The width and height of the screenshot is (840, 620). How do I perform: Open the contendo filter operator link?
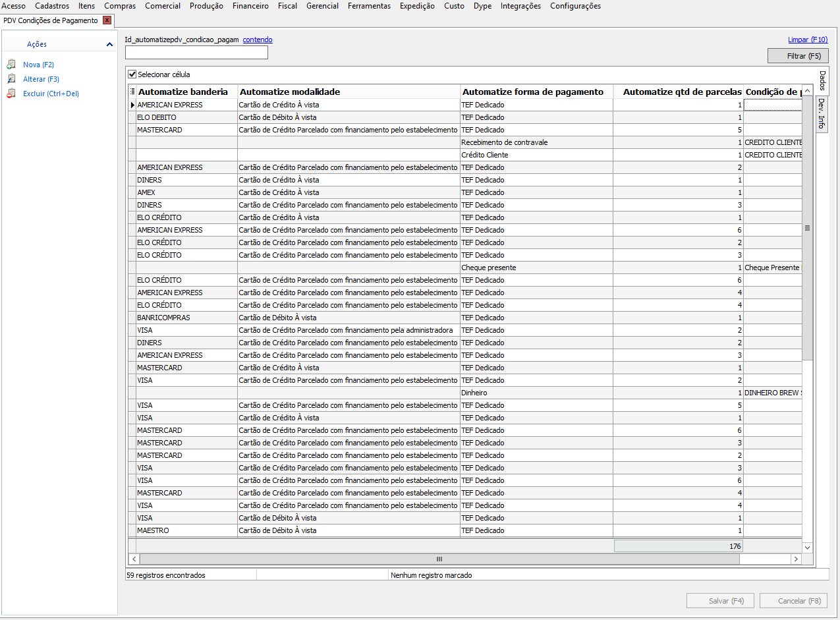tap(258, 40)
